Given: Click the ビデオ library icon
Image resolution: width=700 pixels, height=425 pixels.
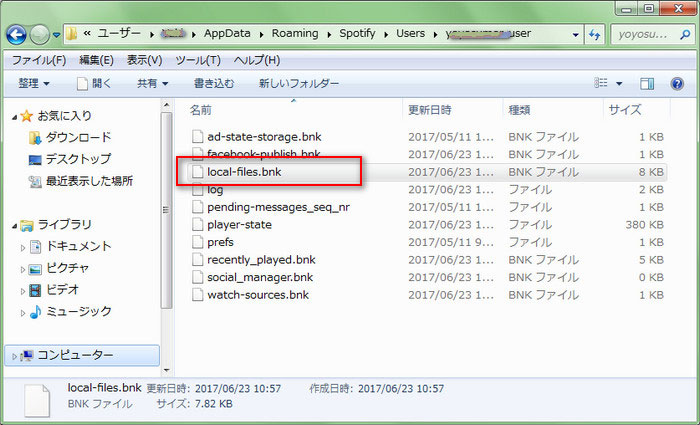Looking at the screenshot, I should tap(35, 291).
